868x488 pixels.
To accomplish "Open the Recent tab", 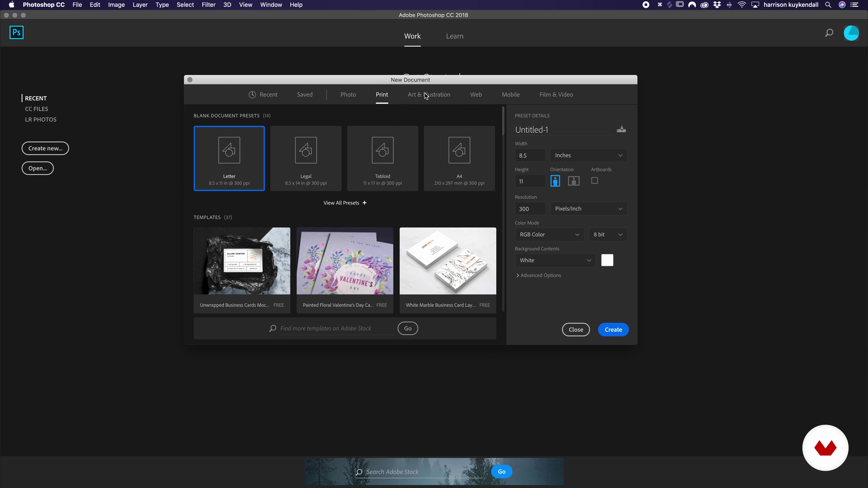I will [x=263, y=95].
